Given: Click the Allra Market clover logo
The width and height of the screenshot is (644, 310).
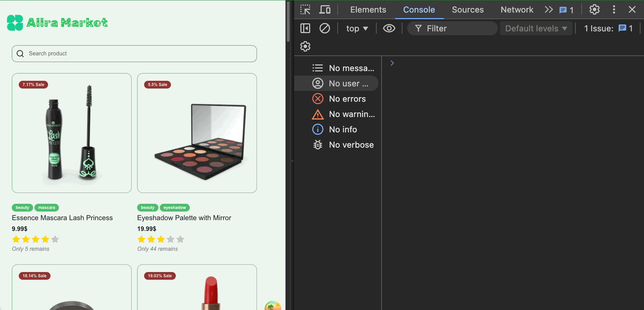Looking at the screenshot, I should tap(15, 23).
